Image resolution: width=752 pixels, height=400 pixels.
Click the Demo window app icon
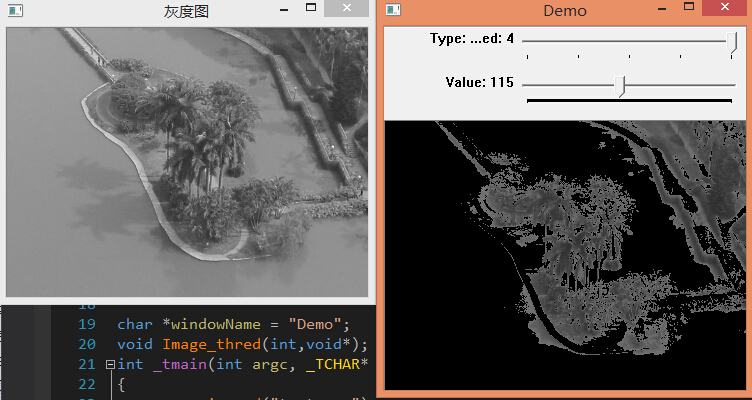tap(393, 10)
